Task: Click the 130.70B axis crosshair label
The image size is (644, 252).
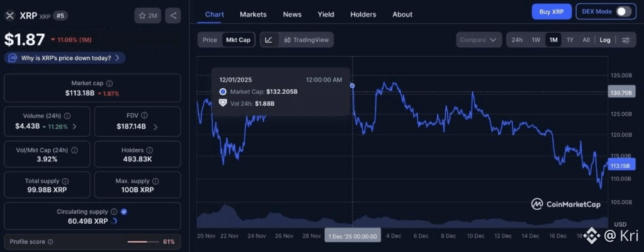Action: [621, 93]
